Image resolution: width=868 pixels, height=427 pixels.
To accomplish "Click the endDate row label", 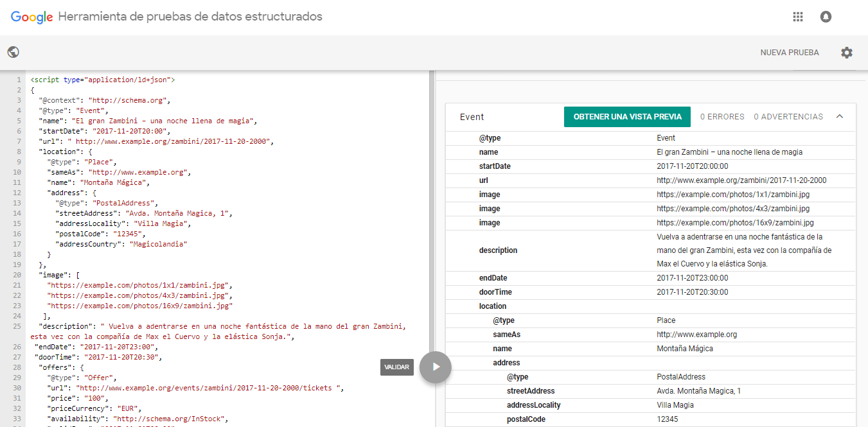I will 493,278.
